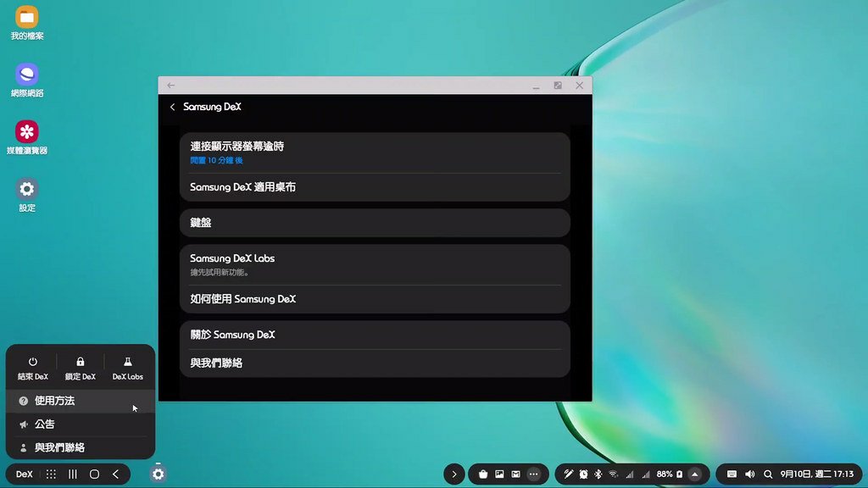The image size is (868, 488).
Task: Show recent apps with the three-bars icon
Action: (x=73, y=474)
